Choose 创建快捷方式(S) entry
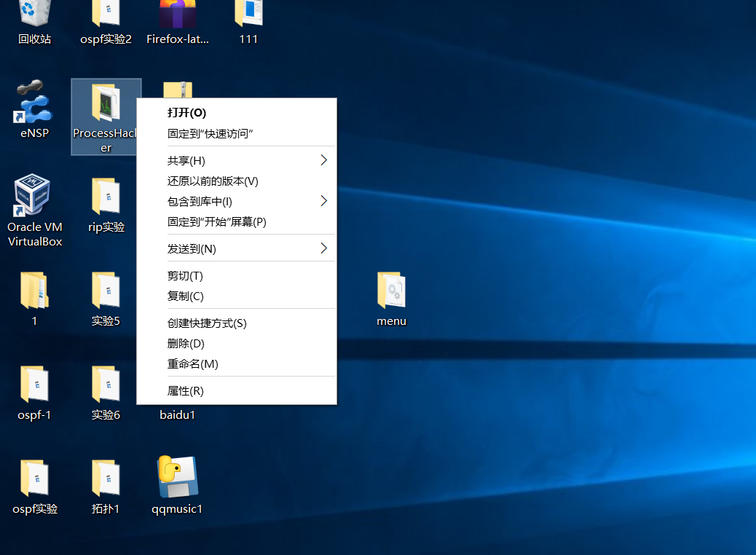The height and width of the screenshot is (555, 756). [236, 323]
